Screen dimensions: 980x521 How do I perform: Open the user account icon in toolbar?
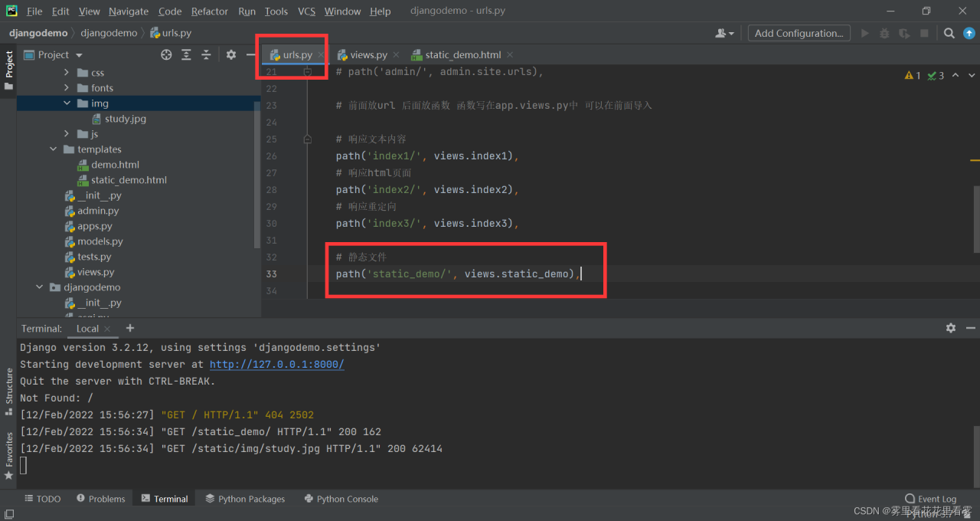(723, 33)
